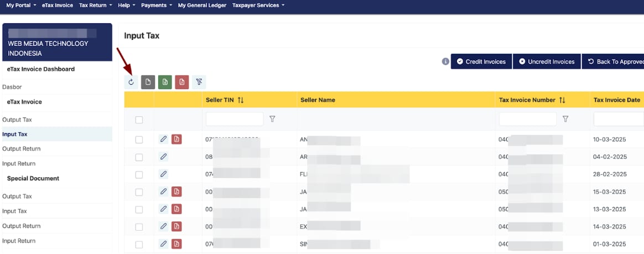Expand the My Portal dropdown menu
This screenshot has height=254, width=644.
pyautogui.click(x=21, y=5)
